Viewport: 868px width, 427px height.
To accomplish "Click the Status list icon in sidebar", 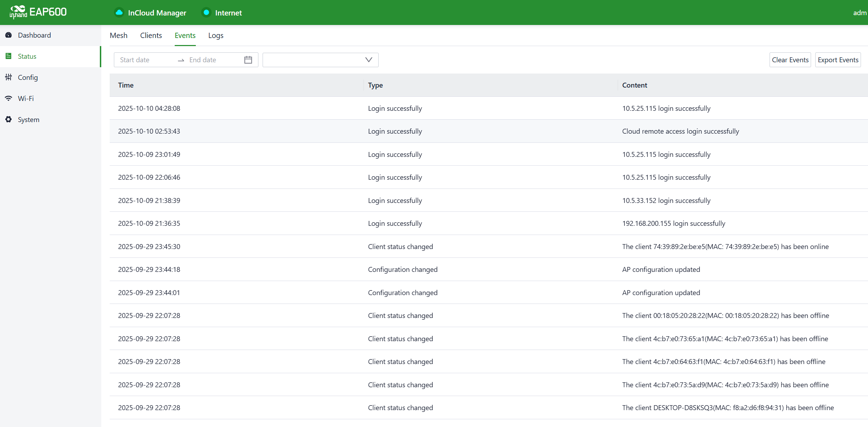I will click(x=9, y=56).
